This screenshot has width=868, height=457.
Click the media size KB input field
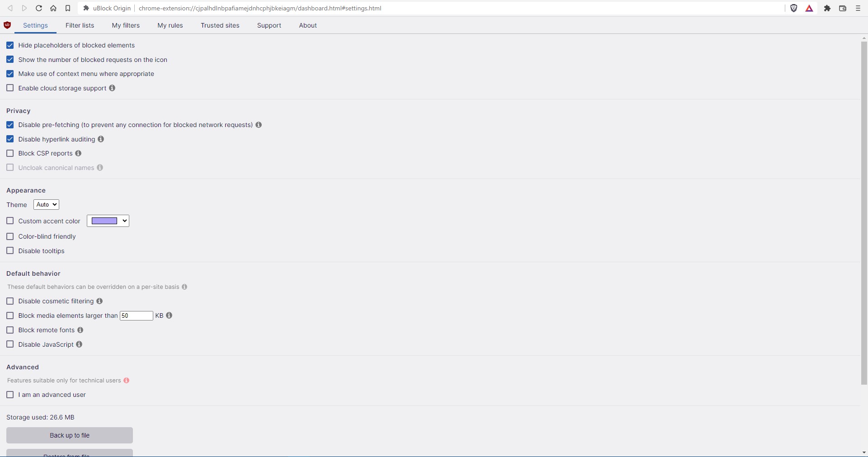136,316
